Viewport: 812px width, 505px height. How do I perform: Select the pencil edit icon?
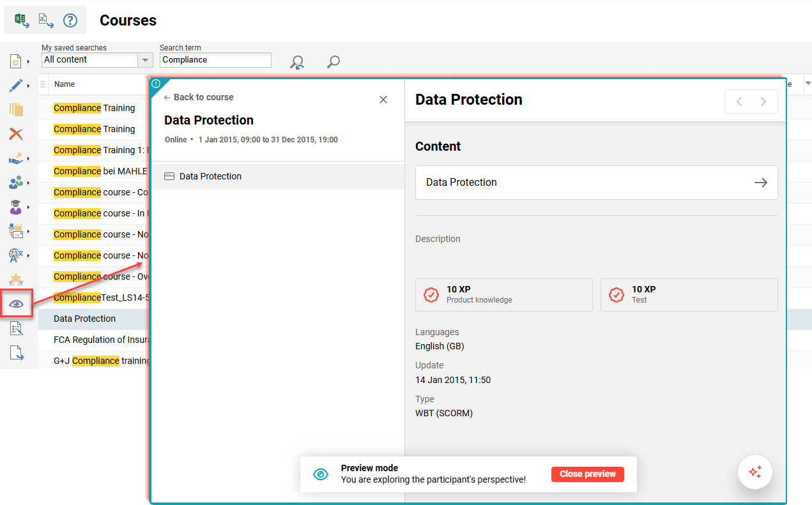pyautogui.click(x=17, y=86)
